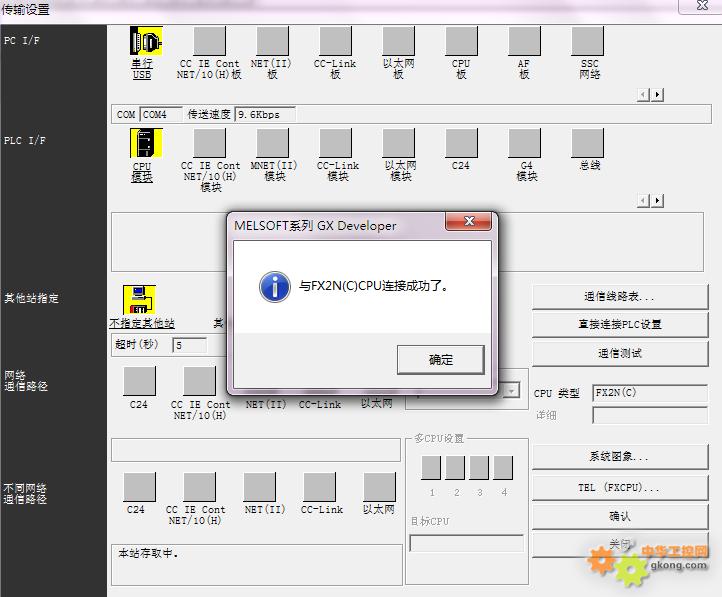This screenshot has height=597, width=722.
Task: Open 系统图象 (system image) button
Action: click(x=620, y=457)
